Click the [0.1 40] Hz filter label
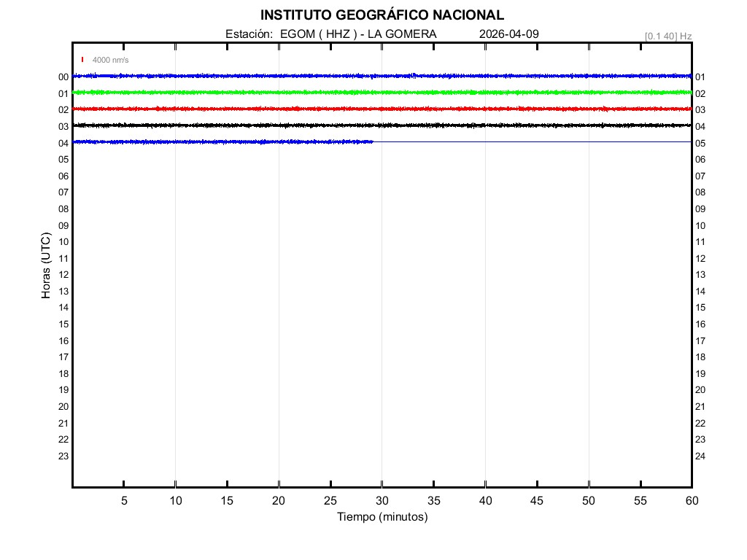This screenshot has height=560, width=747. point(668,36)
